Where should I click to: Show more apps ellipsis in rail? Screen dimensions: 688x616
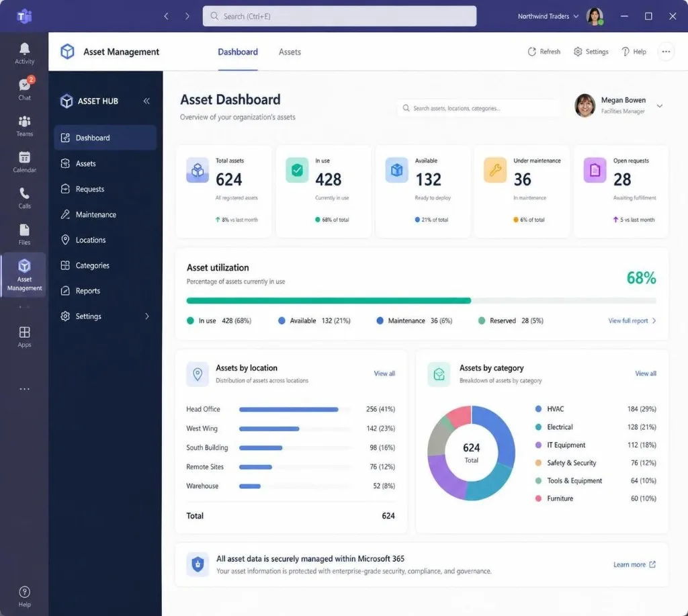(x=24, y=389)
